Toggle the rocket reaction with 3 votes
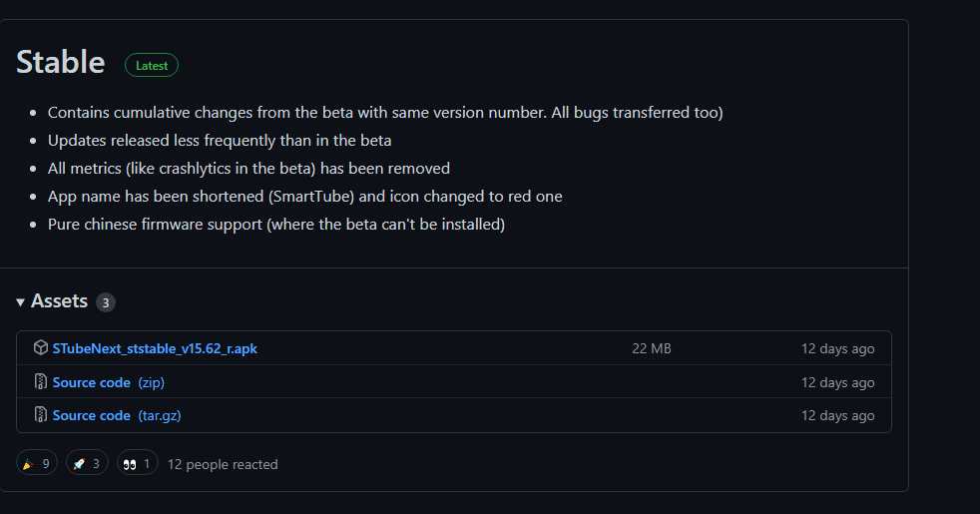980x514 pixels. tap(88, 464)
